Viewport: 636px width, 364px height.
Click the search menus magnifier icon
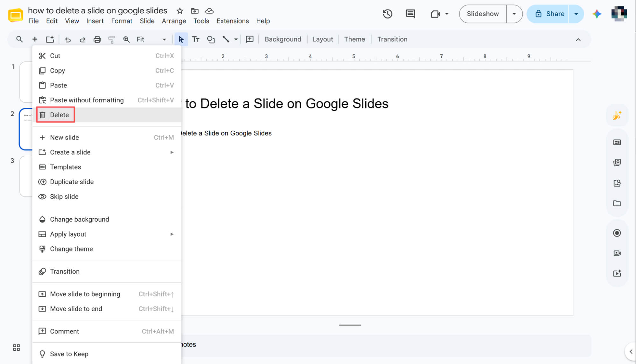pos(19,39)
